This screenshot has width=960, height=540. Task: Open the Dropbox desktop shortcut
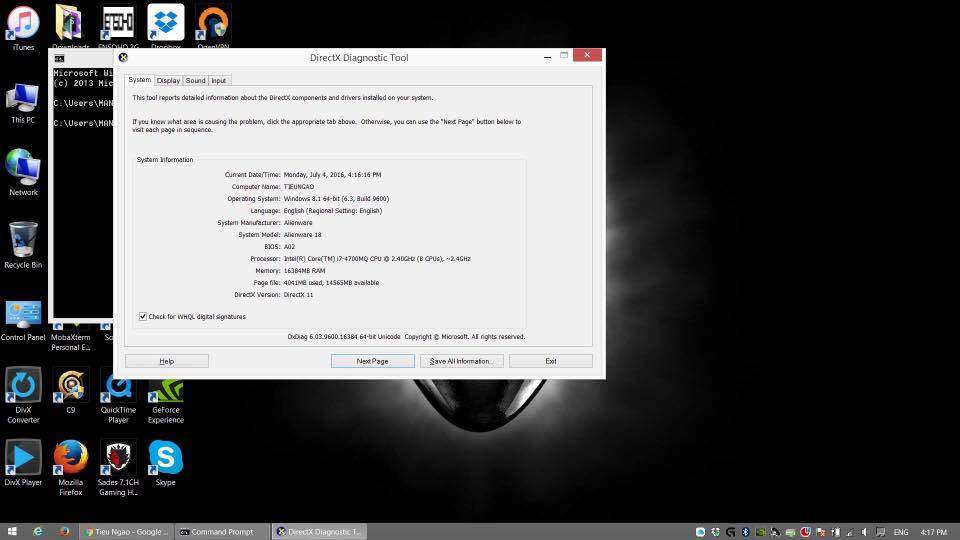coord(165,26)
